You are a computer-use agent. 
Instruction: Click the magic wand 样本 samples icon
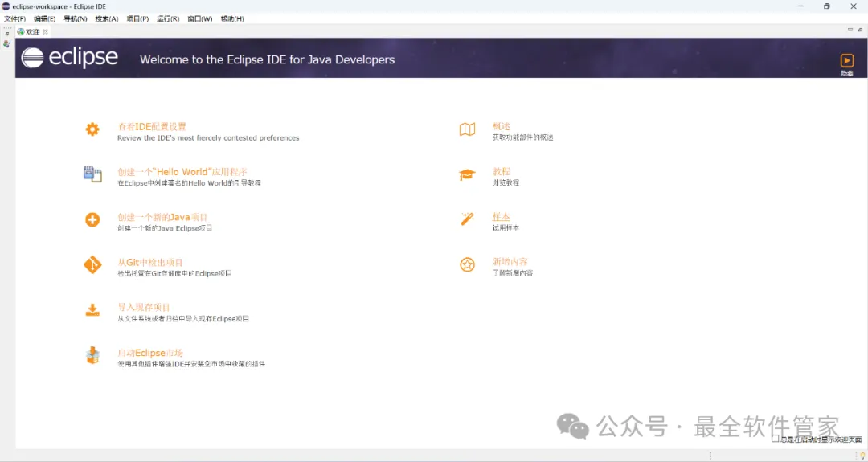[x=467, y=219]
